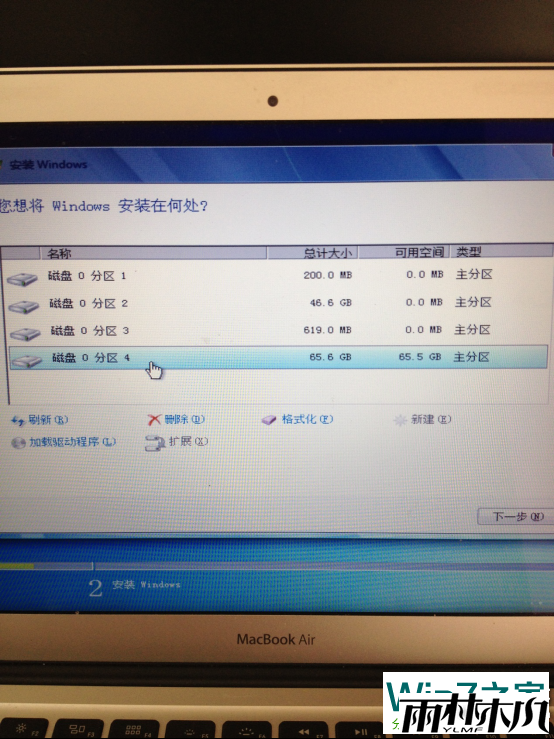
Task: Click the 65.5 GB free space value
Action: [420, 357]
